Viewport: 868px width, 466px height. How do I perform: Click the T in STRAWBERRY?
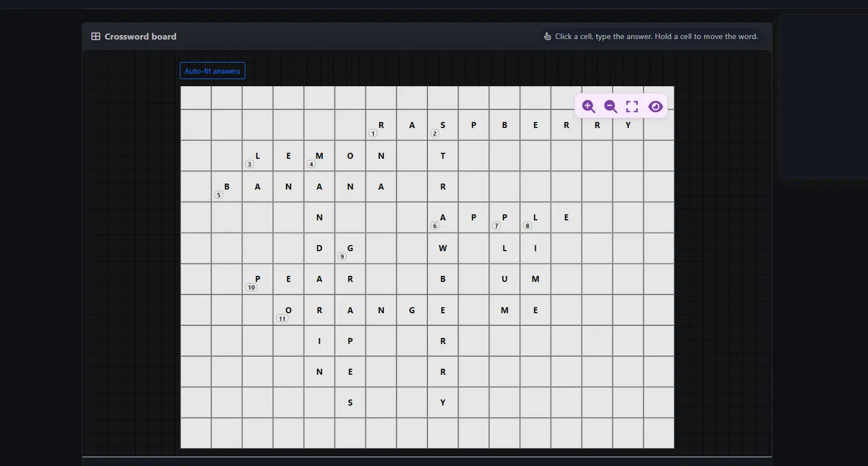[x=443, y=156]
